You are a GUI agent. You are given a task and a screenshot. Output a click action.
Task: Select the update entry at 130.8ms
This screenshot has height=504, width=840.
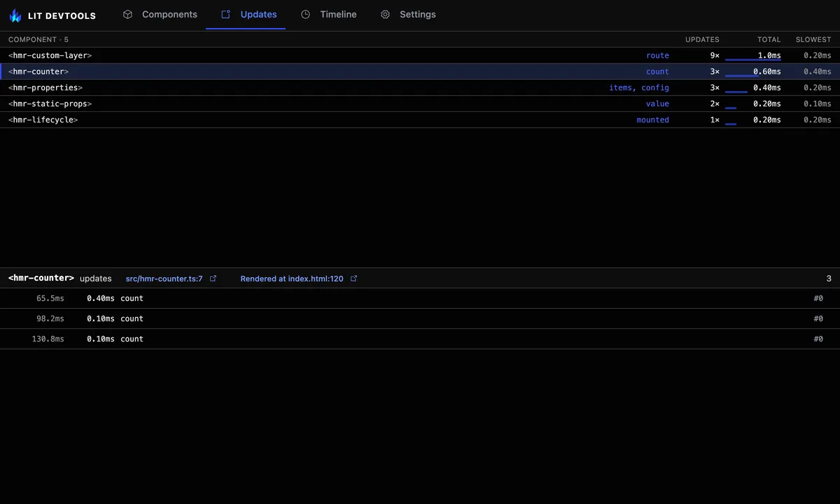420,339
